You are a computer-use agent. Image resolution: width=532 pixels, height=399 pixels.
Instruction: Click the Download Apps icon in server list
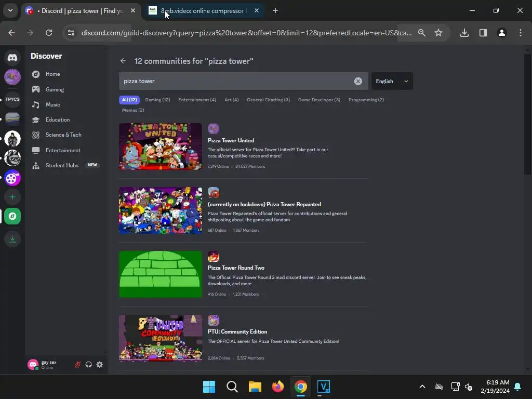[x=12, y=239]
